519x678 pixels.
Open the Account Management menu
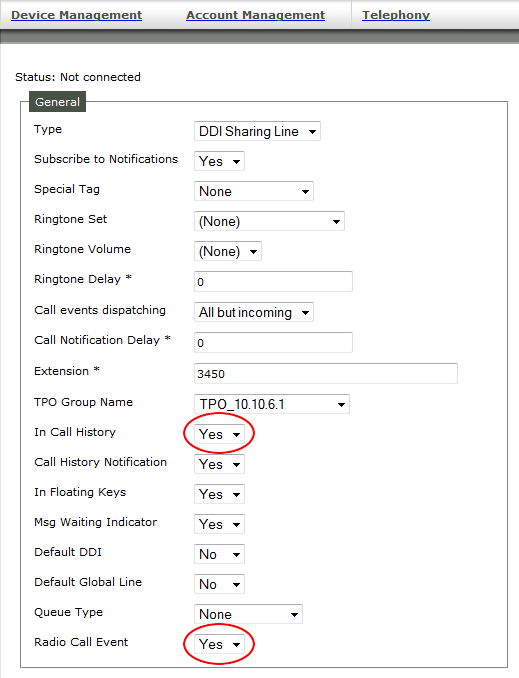(x=255, y=15)
